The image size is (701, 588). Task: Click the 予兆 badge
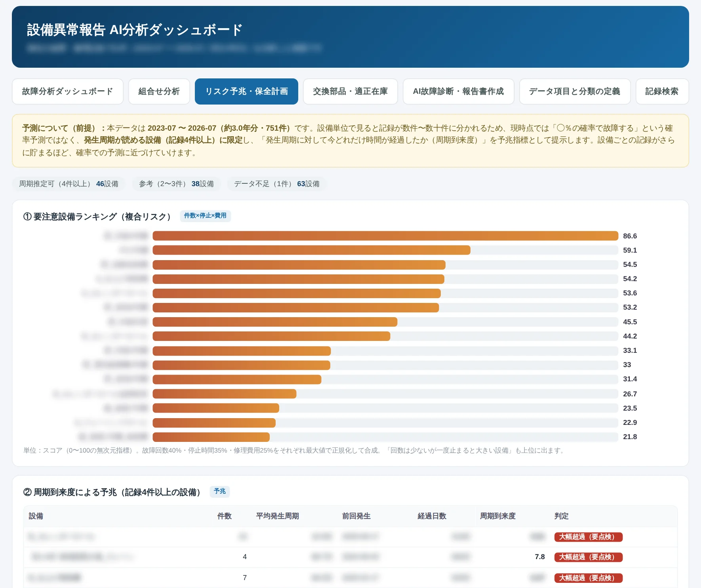tap(220, 491)
